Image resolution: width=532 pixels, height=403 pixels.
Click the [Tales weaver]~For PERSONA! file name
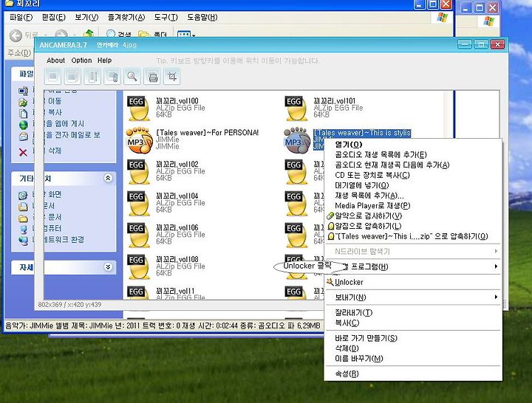pos(207,133)
